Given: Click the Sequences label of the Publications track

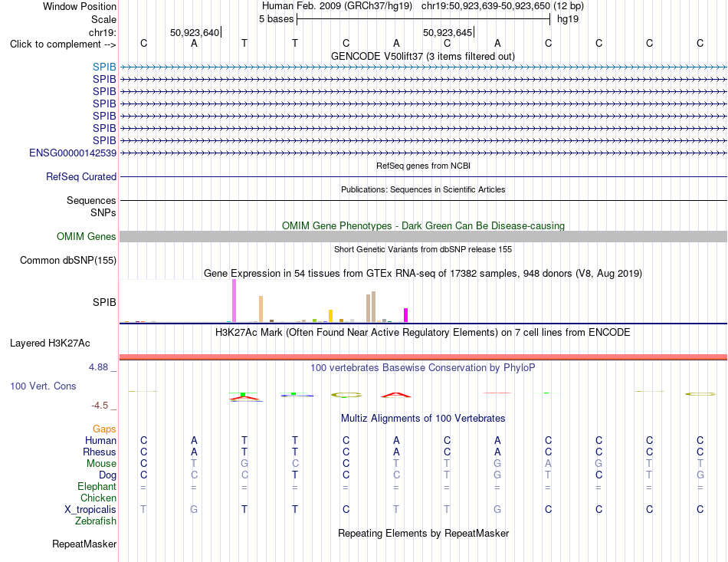Looking at the screenshot, I should tap(91, 200).
